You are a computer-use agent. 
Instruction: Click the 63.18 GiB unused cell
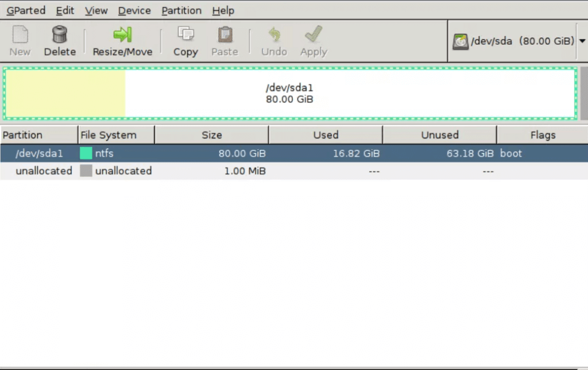(470, 153)
